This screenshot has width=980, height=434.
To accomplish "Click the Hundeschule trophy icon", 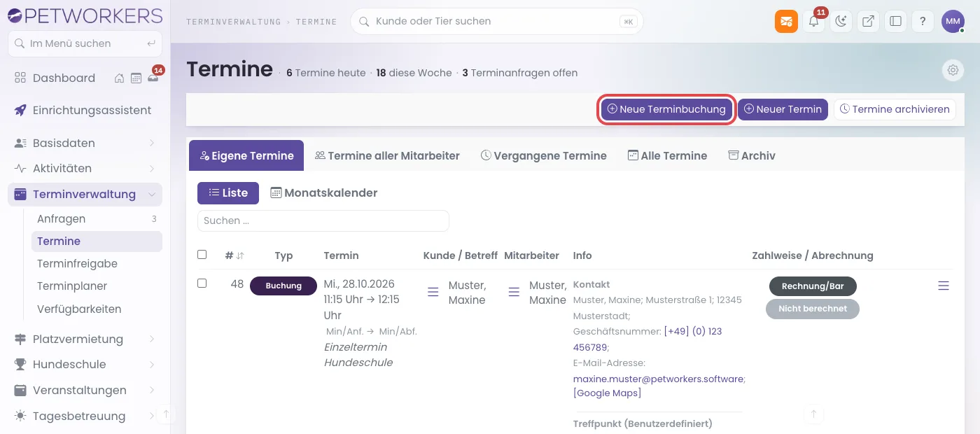I will [x=20, y=364].
